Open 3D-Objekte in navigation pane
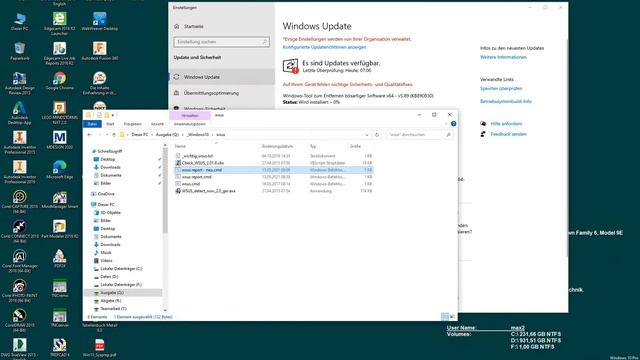The width and height of the screenshot is (640, 360). (111, 213)
